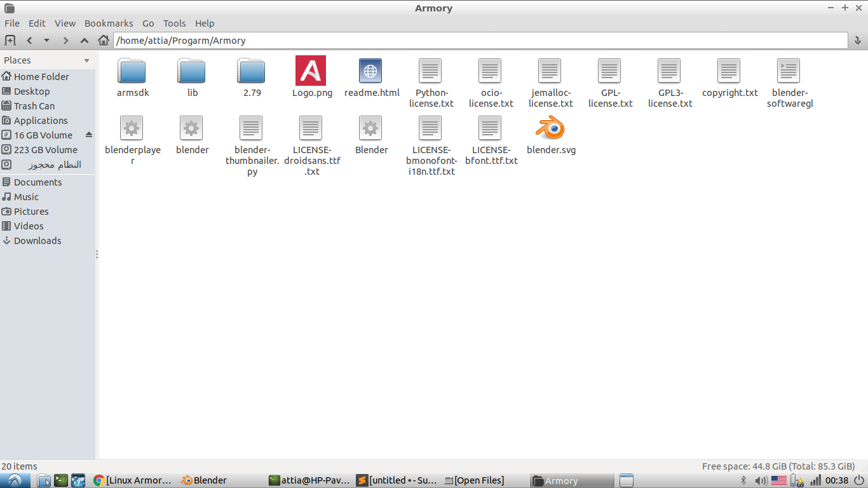Eject the 16 GB Volume
This screenshot has width=868, height=488.
coord(89,135)
